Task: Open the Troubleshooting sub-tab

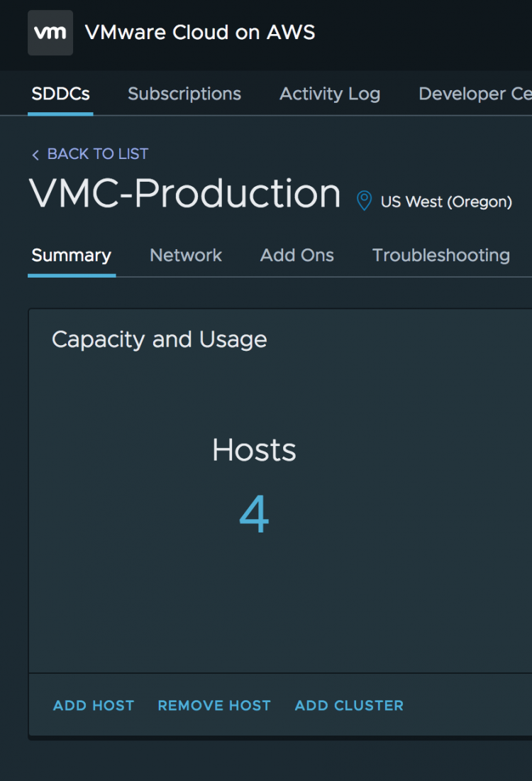Action: tap(441, 256)
